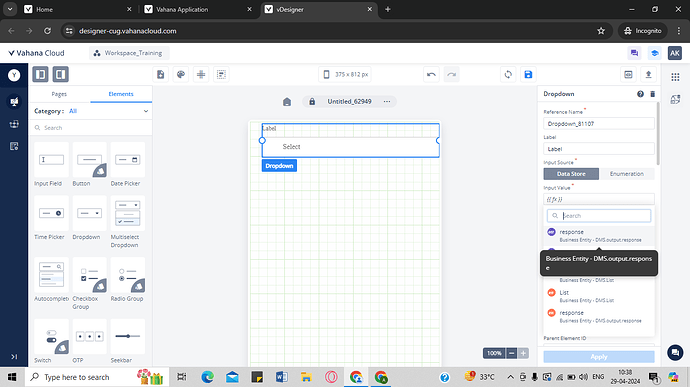Click the home icon above the canvas
Viewport: 690px width, 387px height.
(x=287, y=102)
